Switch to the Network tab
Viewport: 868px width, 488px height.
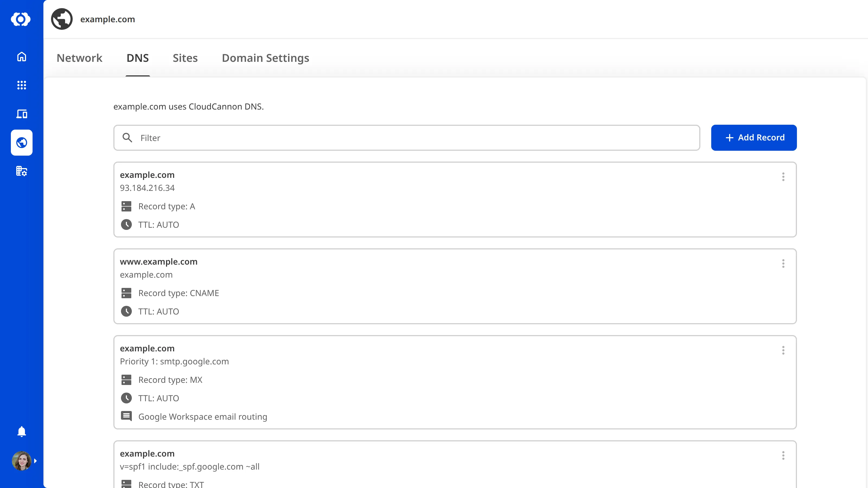click(79, 58)
